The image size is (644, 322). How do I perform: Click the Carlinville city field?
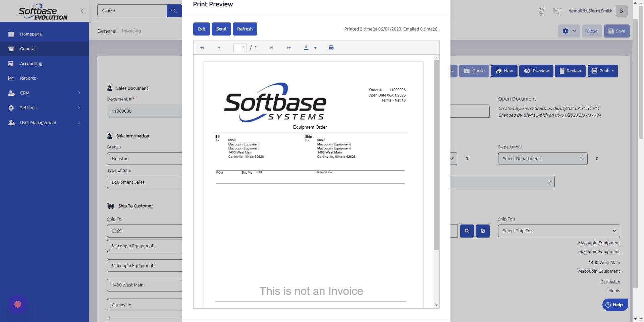(x=145, y=305)
